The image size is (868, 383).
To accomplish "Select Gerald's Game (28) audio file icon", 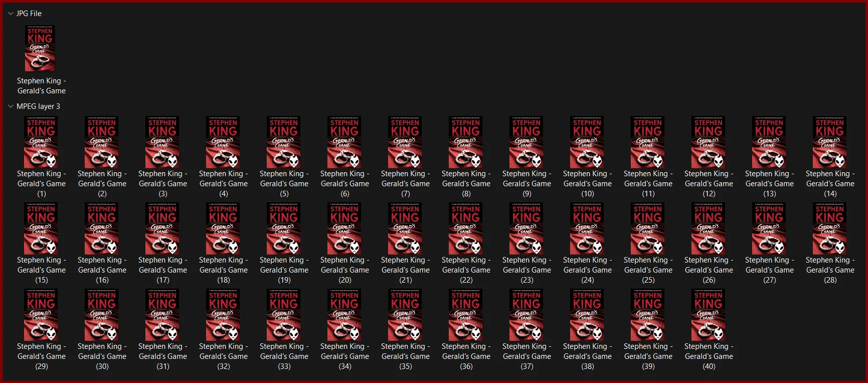I will tap(830, 228).
